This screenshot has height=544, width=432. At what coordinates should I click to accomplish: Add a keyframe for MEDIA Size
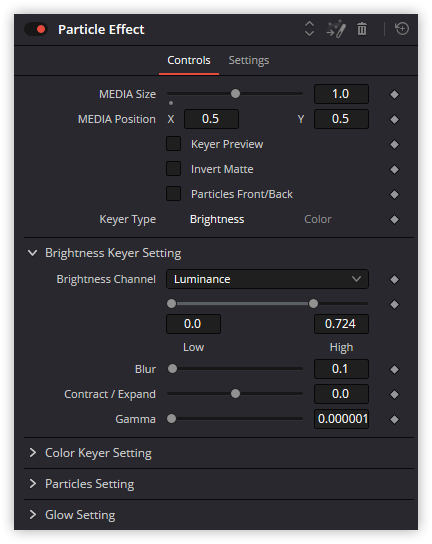[x=394, y=94]
